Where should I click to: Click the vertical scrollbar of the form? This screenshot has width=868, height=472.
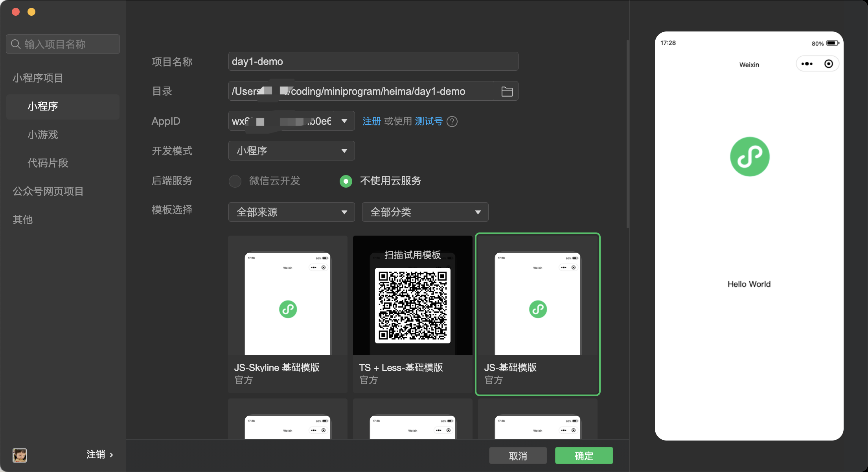point(627,134)
